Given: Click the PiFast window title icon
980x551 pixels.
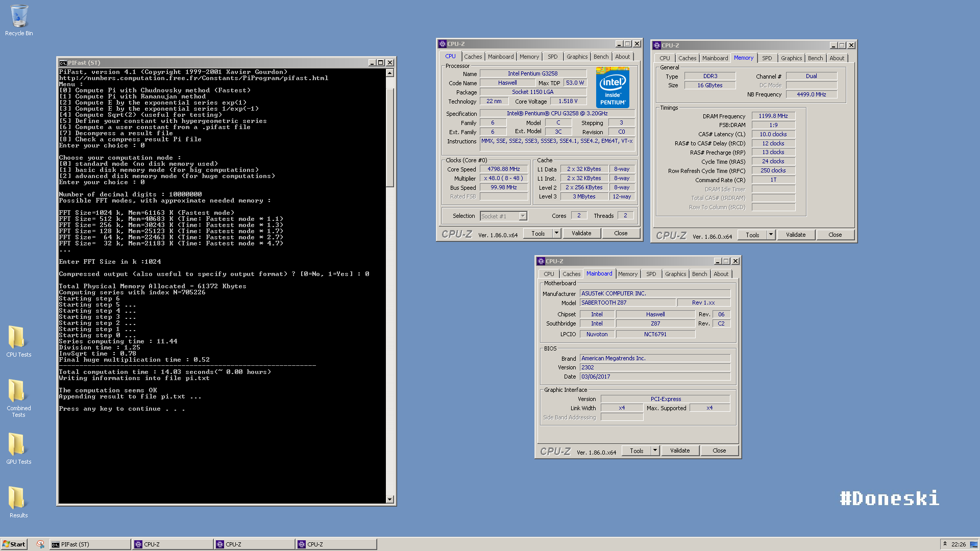Looking at the screenshot, I should pyautogui.click(x=63, y=63).
